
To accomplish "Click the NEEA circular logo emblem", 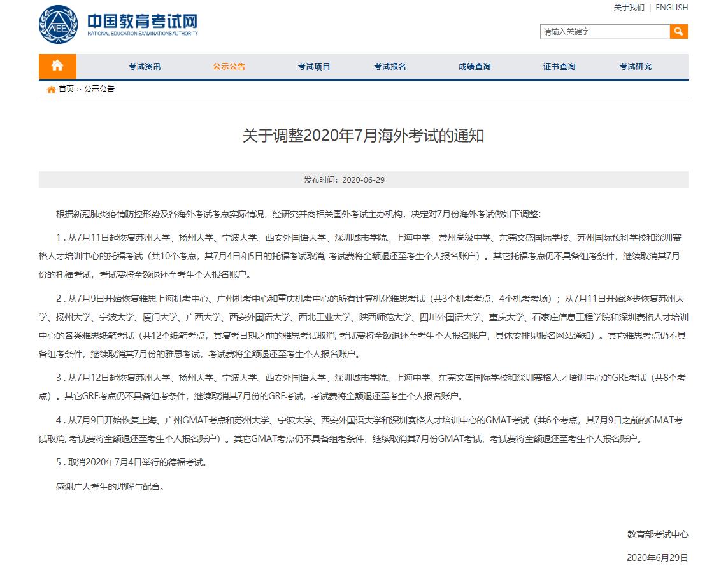I will coord(59,25).
